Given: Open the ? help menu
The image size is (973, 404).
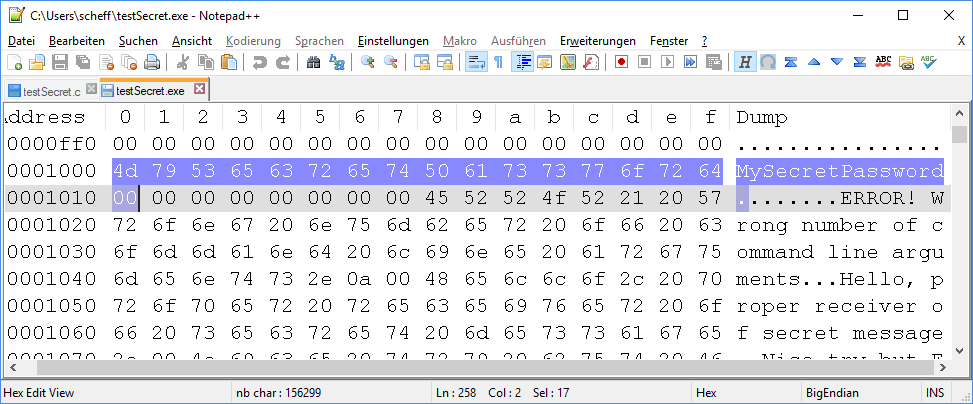Looking at the screenshot, I should 704,41.
